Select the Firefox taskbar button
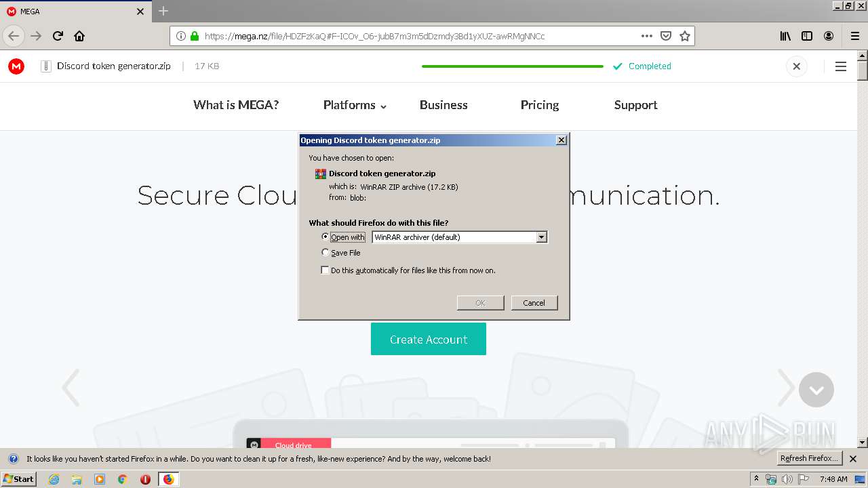This screenshot has width=868, height=488. [x=168, y=479]
